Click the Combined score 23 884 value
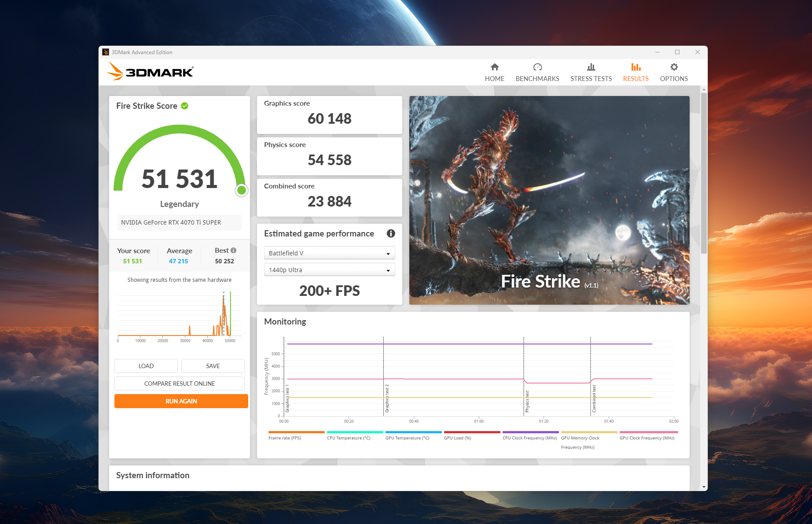Screen dimensions: 812x524 (x=329, y=201)
